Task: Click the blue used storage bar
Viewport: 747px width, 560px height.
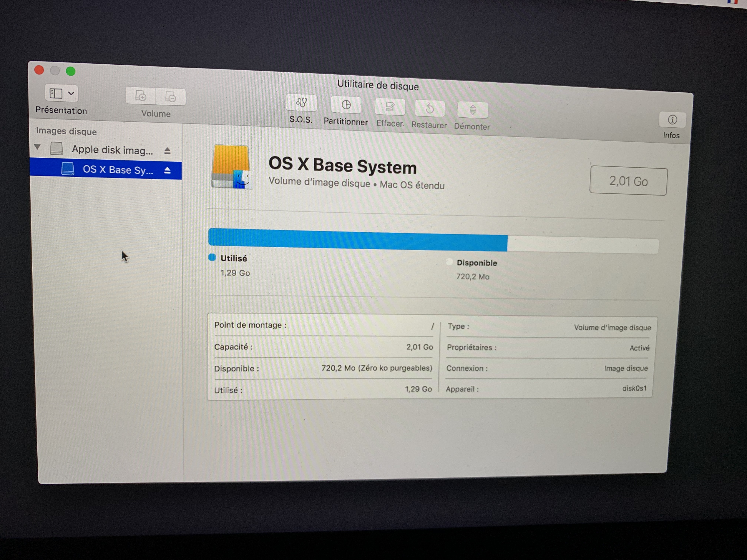Action: [x=358, y=239]
